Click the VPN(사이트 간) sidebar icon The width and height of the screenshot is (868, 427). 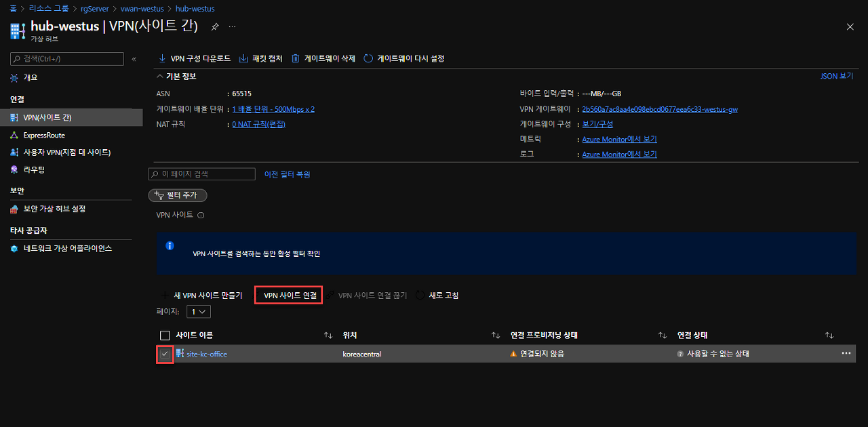pos(14,117)
